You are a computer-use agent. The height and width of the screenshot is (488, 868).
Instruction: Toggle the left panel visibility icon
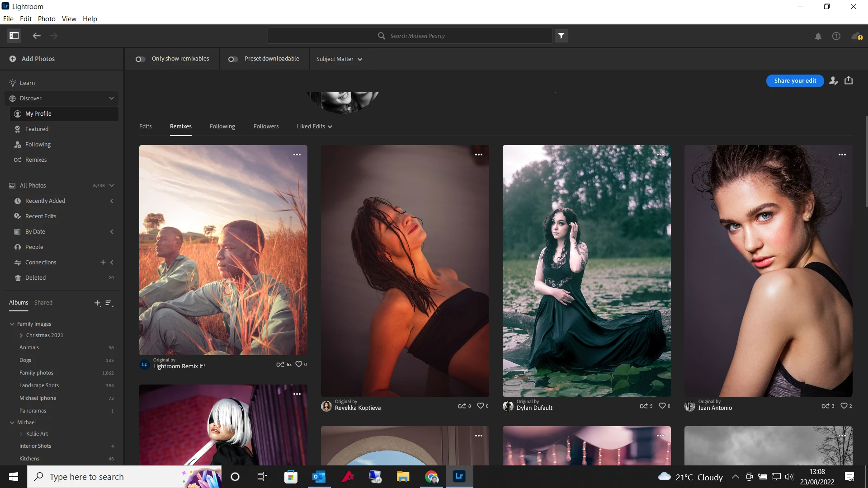click(14, 36)
